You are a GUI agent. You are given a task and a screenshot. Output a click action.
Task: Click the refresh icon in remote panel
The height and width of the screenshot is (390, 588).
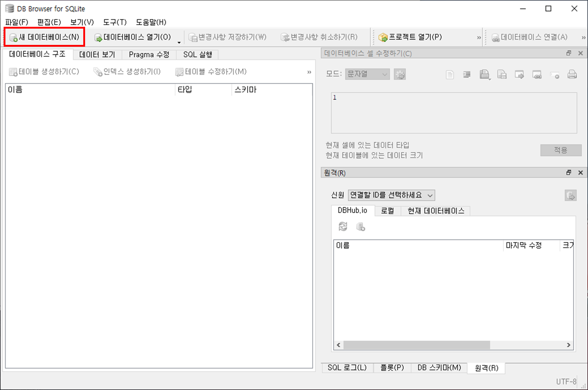pyautogui.click(x=343, y=227)
